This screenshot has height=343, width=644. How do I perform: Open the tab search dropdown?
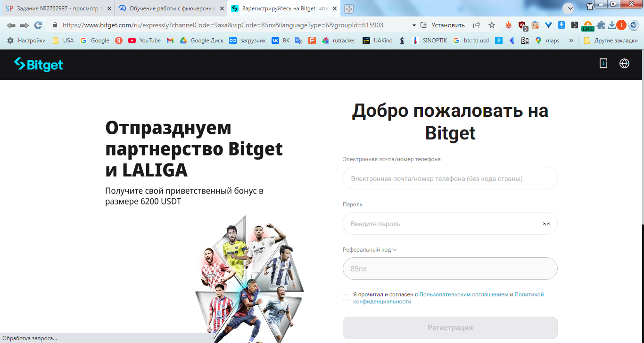click(568, 8)
